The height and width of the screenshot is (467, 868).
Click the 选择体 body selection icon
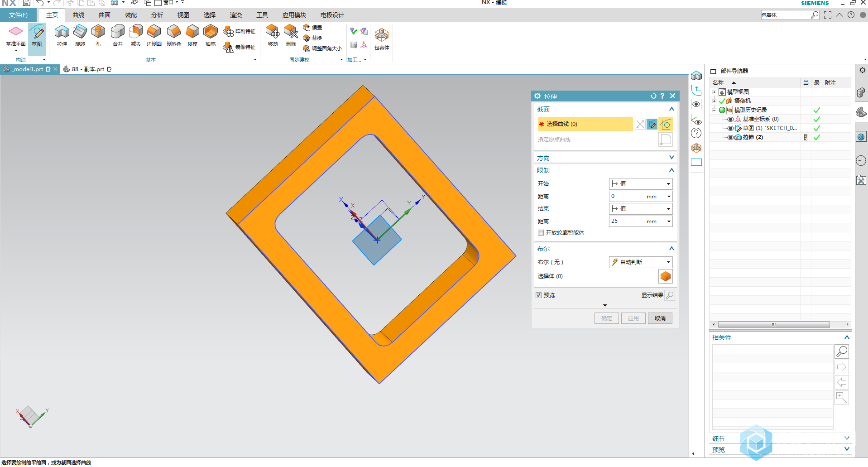pyautogui.click(x=666, y=276)
